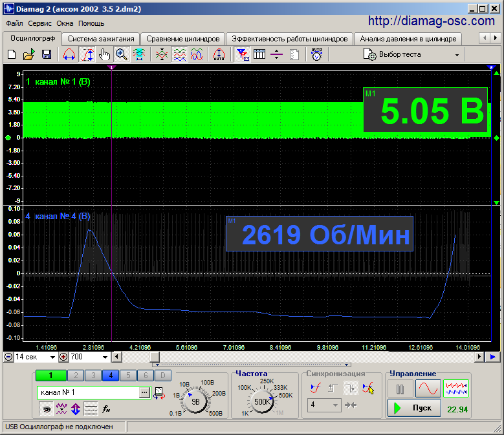Click the blue vertical position arrows icon
The height and width of the screenshot is (435, 504).
[x=76, y=409]
